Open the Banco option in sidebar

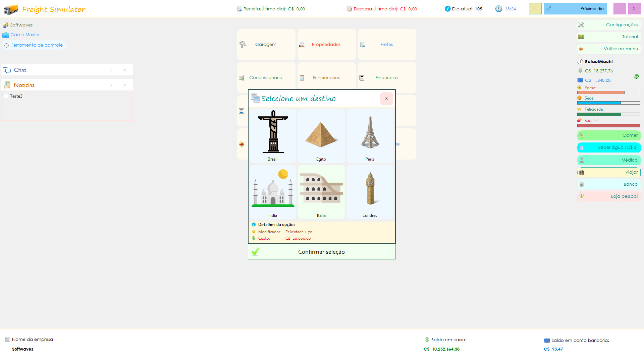[x=609, y=184]
